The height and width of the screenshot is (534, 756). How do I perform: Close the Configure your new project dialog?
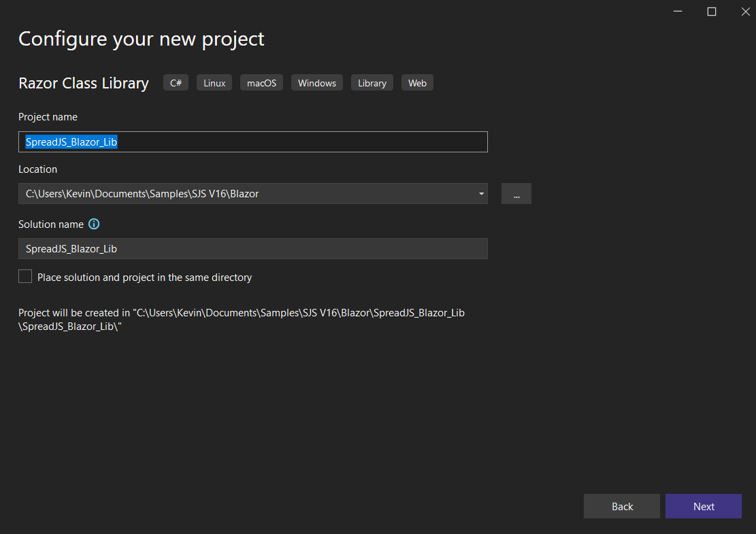(745, 12)
